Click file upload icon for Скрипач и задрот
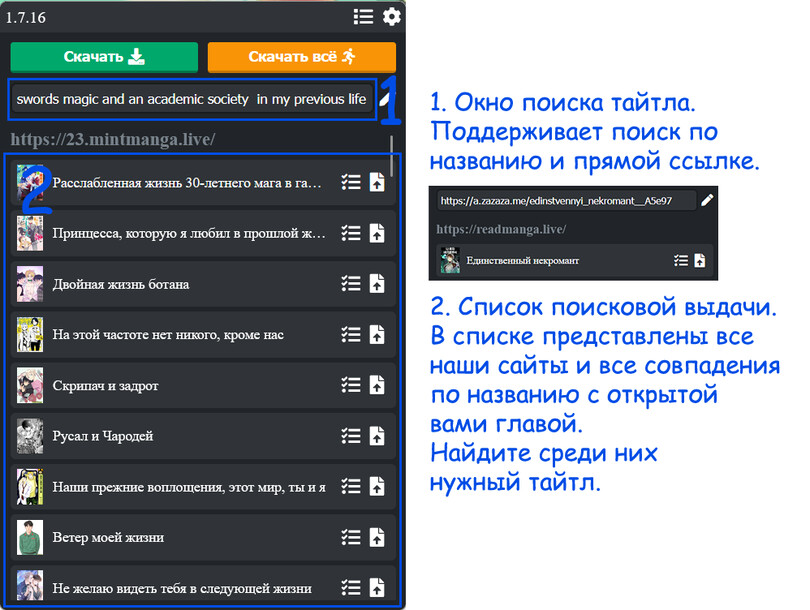This screenshot has height=610, width=810. click(x=376, y=385)
